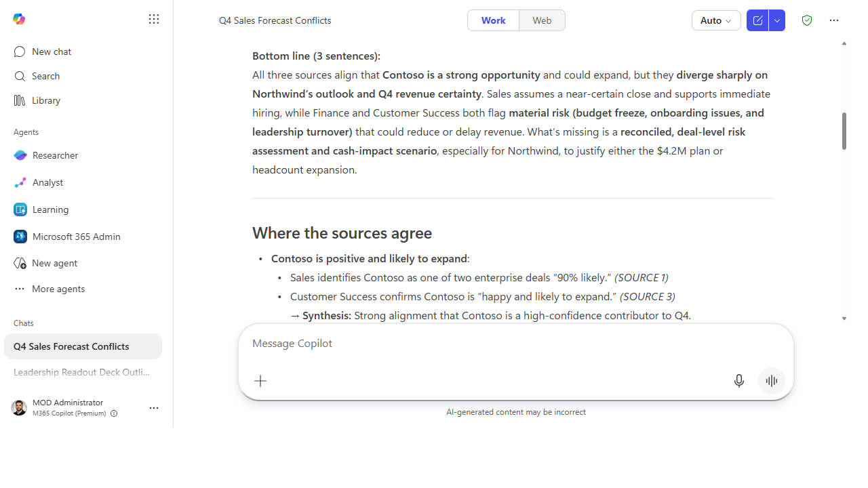868x488 pixels.
Task: Switch to the Work tab
Action: click(x=493, y=20)
